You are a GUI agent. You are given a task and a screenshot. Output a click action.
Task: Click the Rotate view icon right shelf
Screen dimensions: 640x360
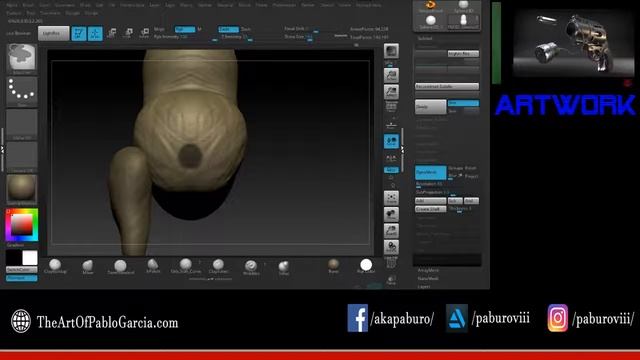click(x=391, y=247)
